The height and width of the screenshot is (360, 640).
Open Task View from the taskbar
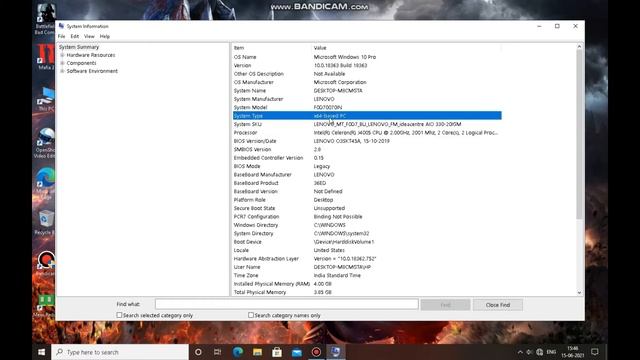point(218,352)
